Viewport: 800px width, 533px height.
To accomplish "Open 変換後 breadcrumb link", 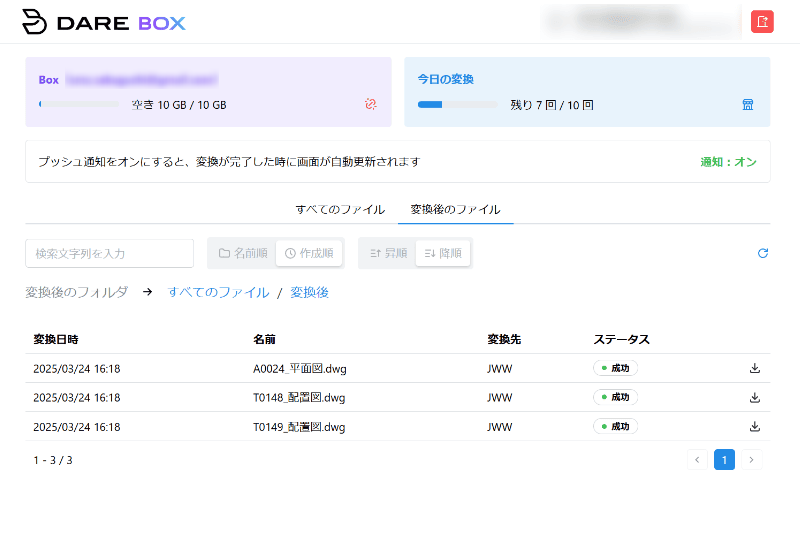I will click(x=309, y=292).
